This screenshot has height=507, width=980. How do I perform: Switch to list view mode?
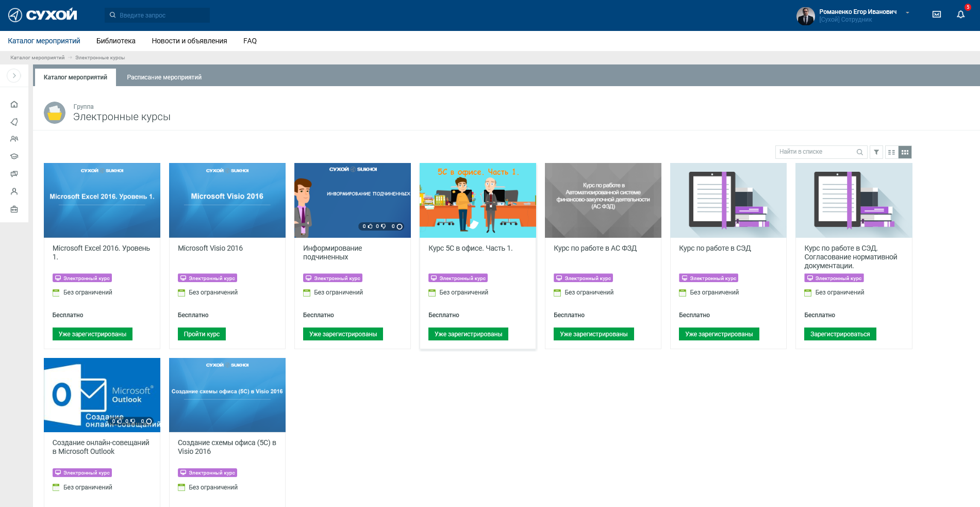click(x=891, y=152)
